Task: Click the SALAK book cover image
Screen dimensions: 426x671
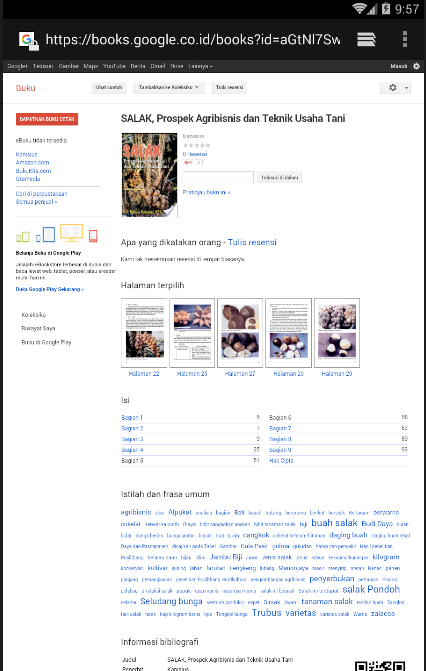Action: [149, 175]
